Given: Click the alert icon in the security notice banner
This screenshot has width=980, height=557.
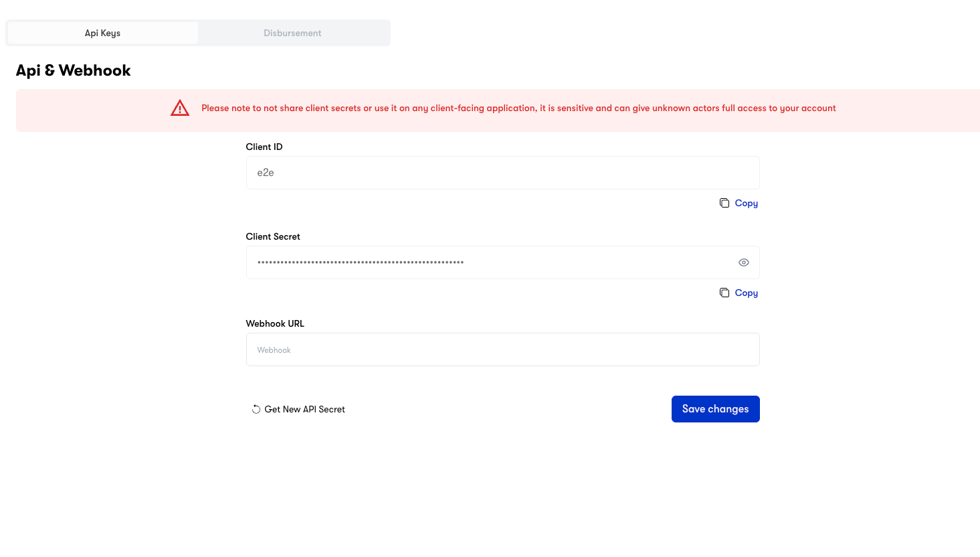Looking at the screenshot, I should click(179, 107).
